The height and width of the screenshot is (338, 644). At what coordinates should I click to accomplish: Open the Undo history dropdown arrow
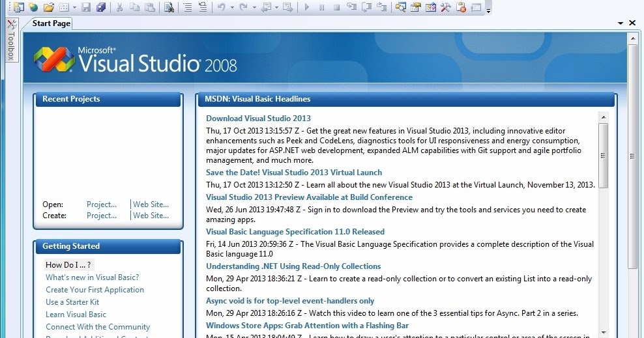tap(232, 7)
